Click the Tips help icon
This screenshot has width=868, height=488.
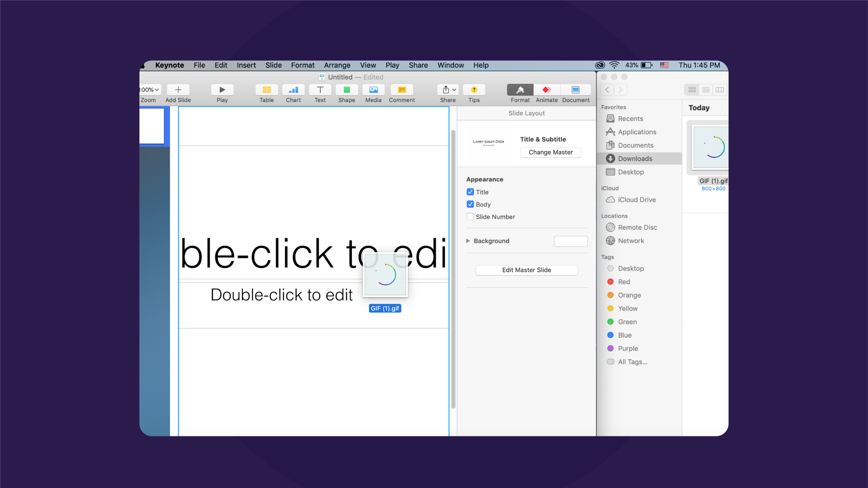coord(474,90)
